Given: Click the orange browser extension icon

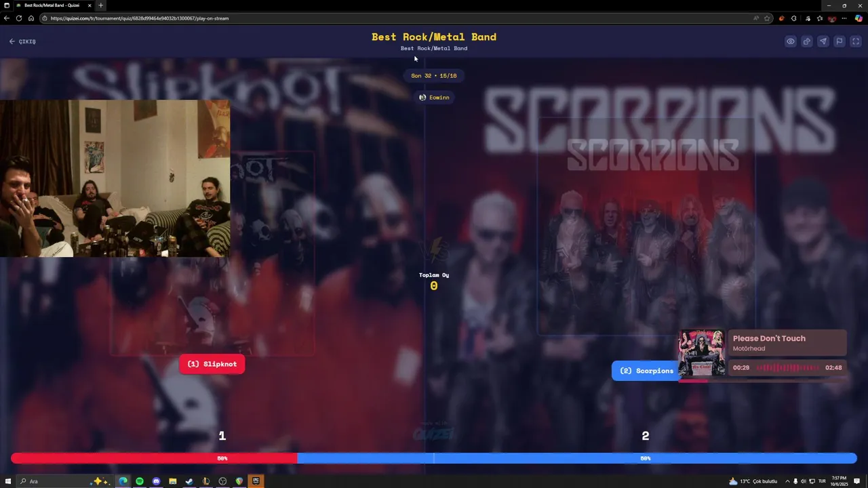Looking at the screenshot, I should [782, 18].
